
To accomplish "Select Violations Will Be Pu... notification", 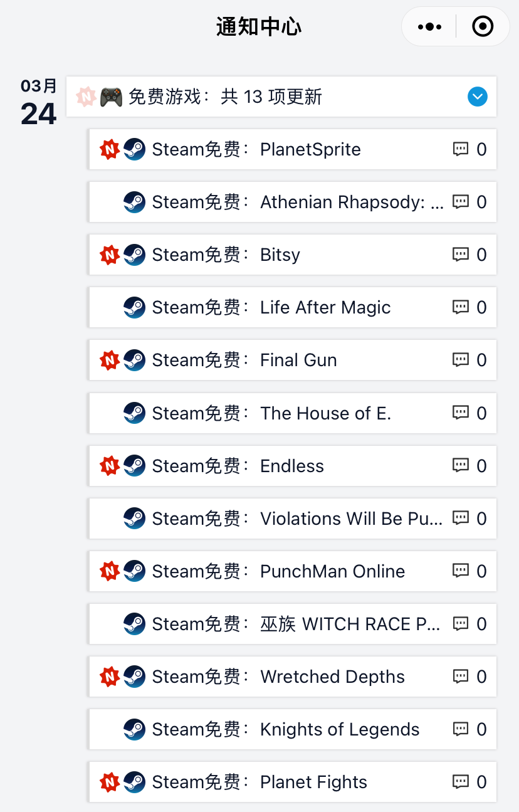I will (x=293, y=519).
